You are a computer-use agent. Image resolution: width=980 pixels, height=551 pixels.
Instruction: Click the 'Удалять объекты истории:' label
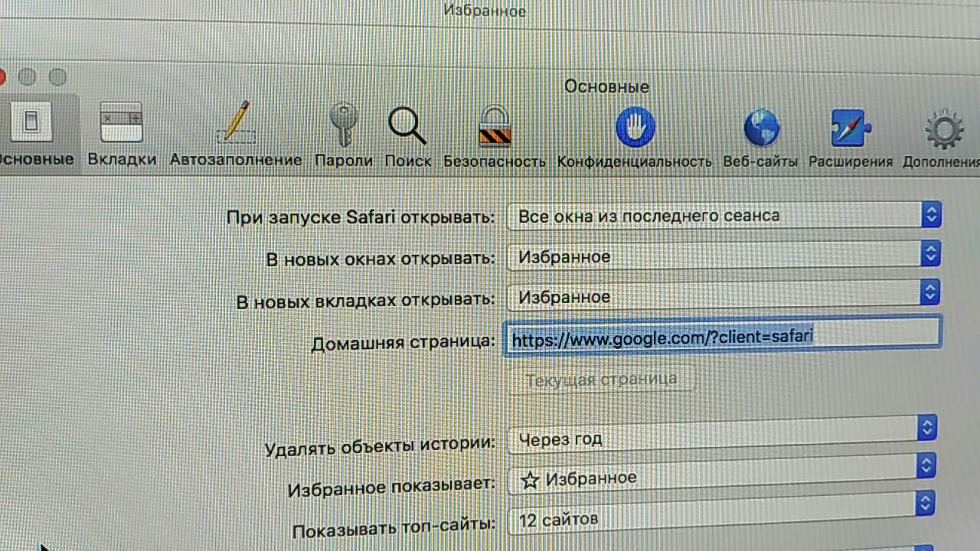point(380,445)
